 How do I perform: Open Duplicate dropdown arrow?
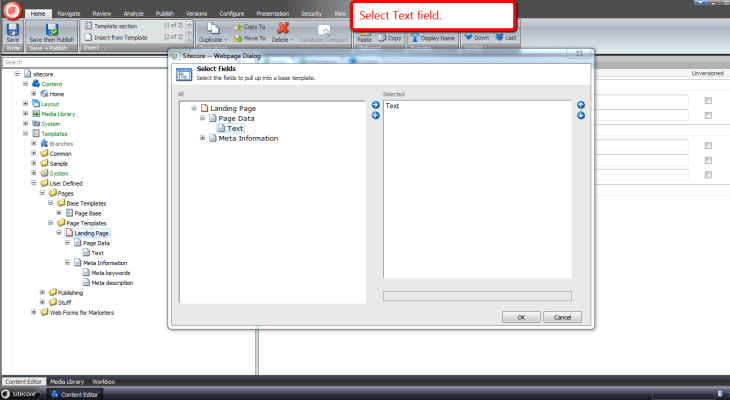[226, 40]
